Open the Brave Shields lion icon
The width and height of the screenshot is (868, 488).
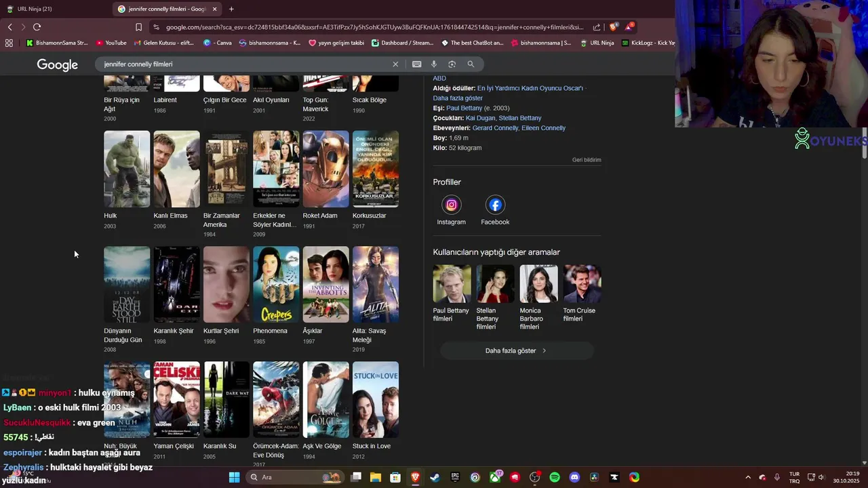click(x=614, y=27)
